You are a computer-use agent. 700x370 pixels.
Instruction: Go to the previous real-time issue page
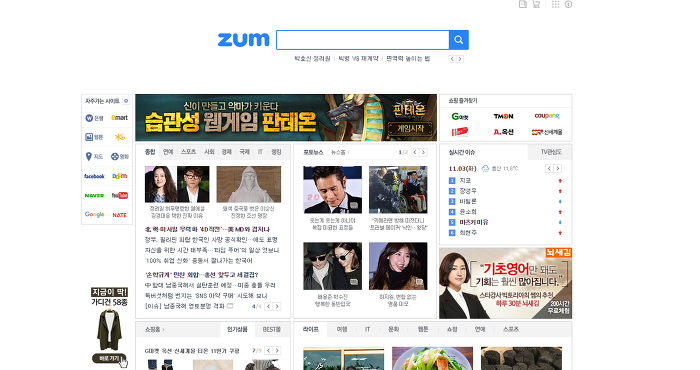(549, 168)
